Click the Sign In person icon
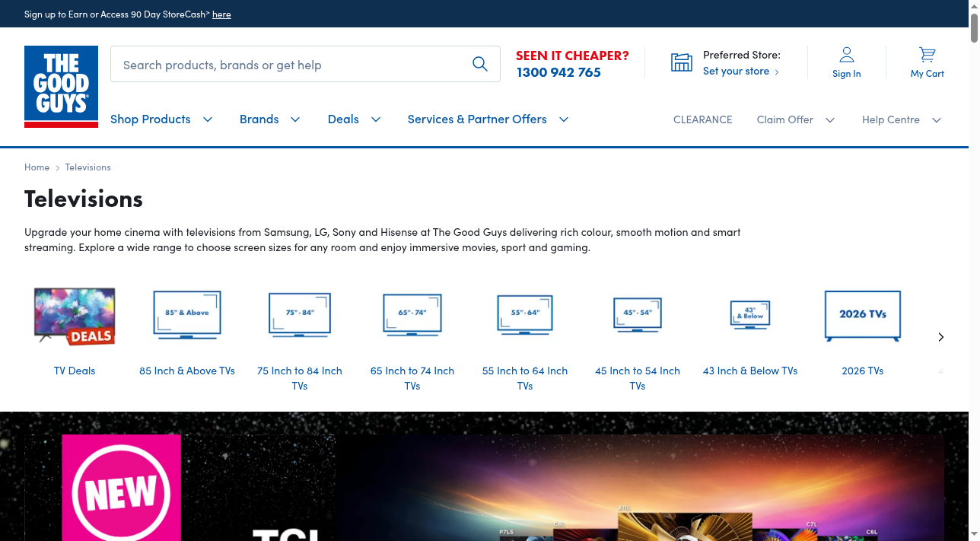Image resolution: width=980 pixels, height=541 pixels. tap(847, 55)
